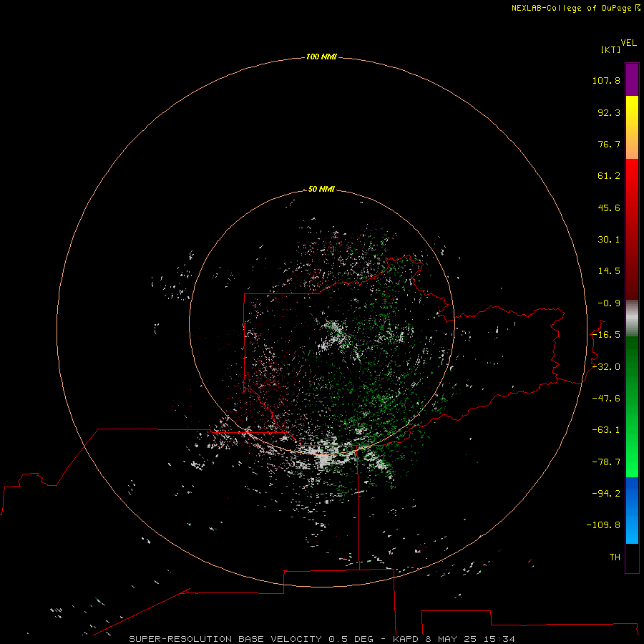Click the 100 NMI range ring label
The image size is (644, 644).
(321, 57)
